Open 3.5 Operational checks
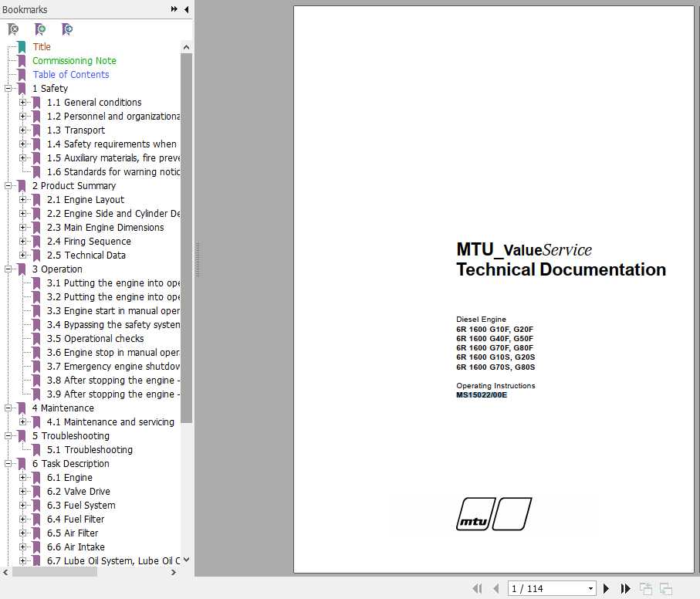 point(96,338)
